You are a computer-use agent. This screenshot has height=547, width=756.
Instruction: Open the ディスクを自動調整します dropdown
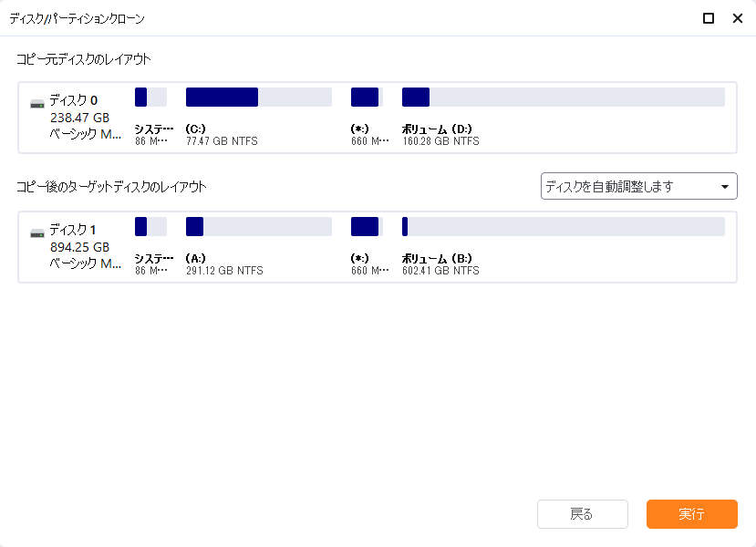tap(638, 187)
